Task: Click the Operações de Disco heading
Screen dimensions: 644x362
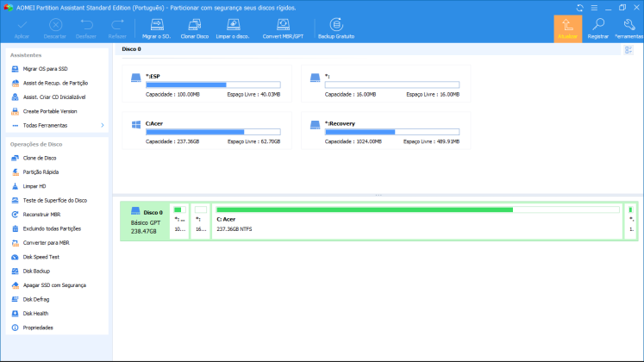Action: pyautogui.click(x=36, y=145)
